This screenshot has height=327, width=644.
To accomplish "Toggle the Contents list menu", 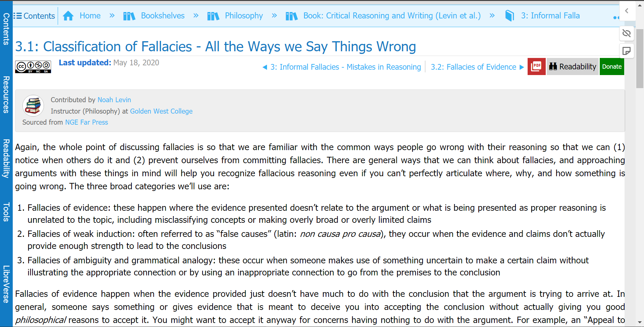I will click(x=34, y=16).
